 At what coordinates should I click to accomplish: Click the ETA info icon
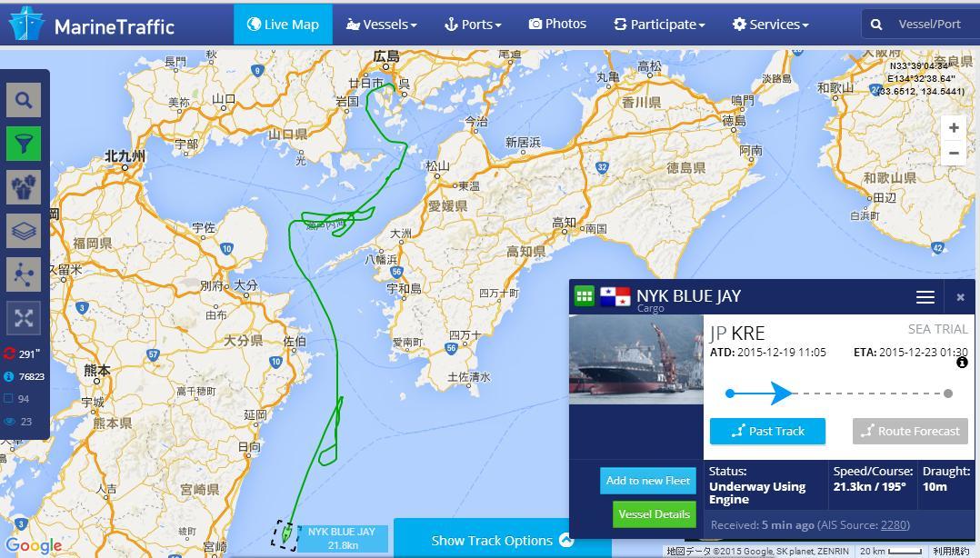[x=962, y=363]
